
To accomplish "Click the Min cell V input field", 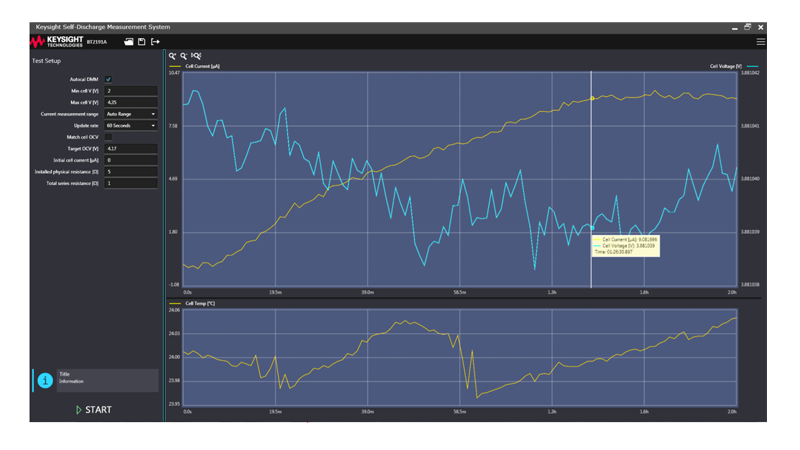I will [x=131, y=91].
